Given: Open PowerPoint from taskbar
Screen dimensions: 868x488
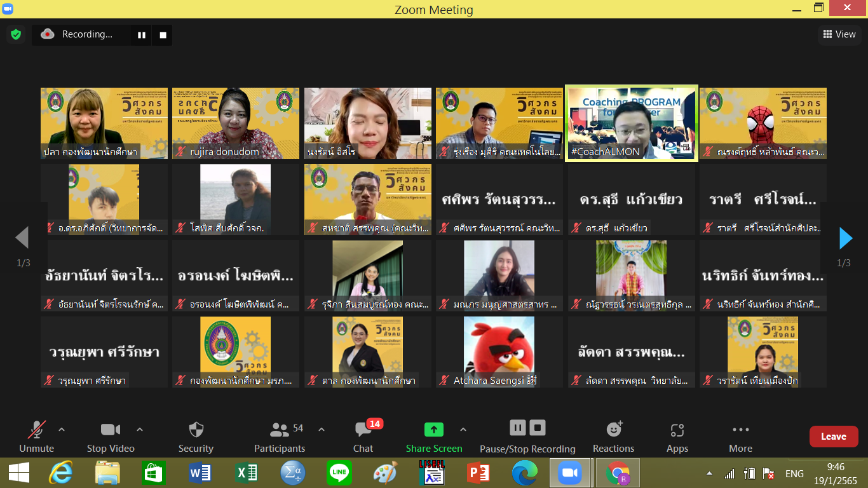Looking at the screenshot, I should click(478, 473).
